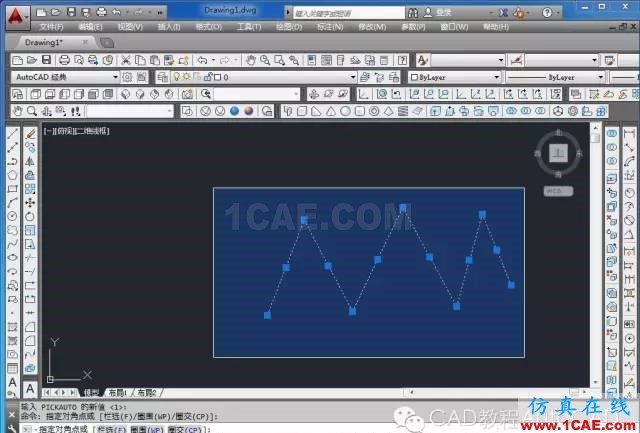Click the keyword search input field
Viewport: 640px width, 433px height.
tap(349, 13)
